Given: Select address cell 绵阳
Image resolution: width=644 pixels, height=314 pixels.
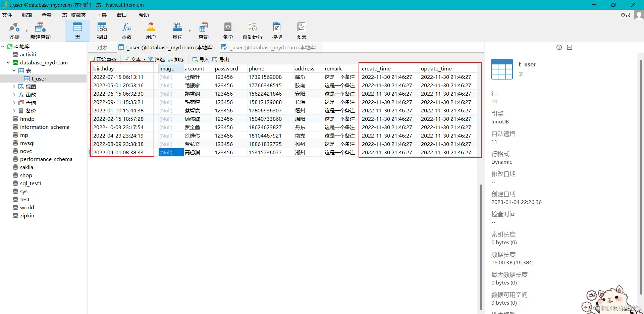Looking at the screenshot, I should [309, 119].
